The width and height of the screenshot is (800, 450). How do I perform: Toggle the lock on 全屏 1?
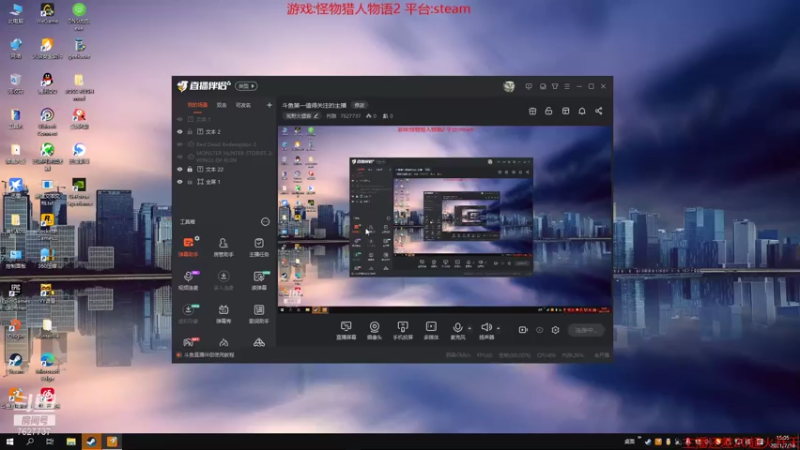(190, 182)
